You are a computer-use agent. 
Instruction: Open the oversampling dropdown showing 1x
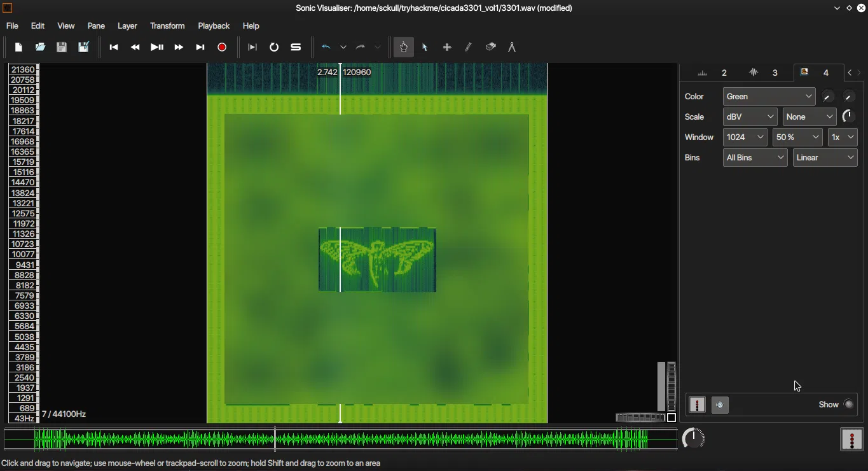(843, 137)
